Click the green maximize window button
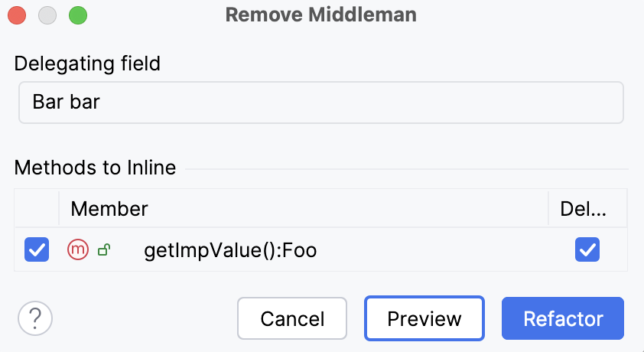Viewport: 644px width, 352px height. pyautogui.click(x=78, y=15)
